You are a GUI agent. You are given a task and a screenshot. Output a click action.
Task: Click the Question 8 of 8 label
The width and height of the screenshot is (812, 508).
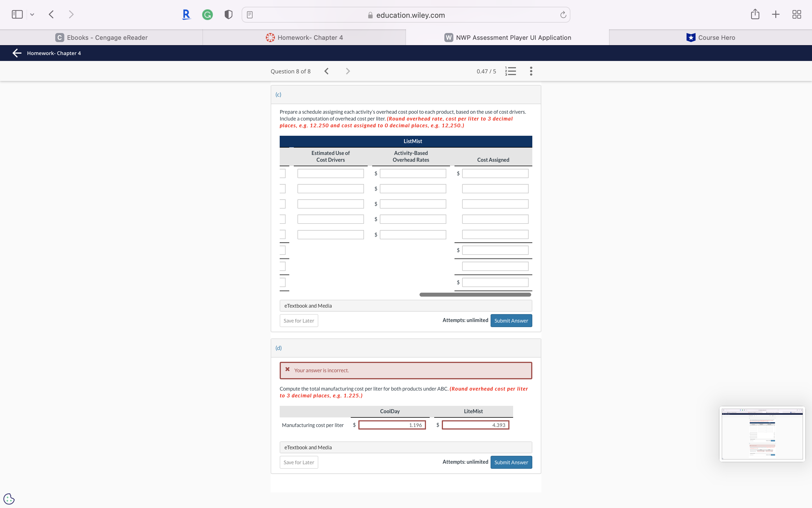click(291, 71)
